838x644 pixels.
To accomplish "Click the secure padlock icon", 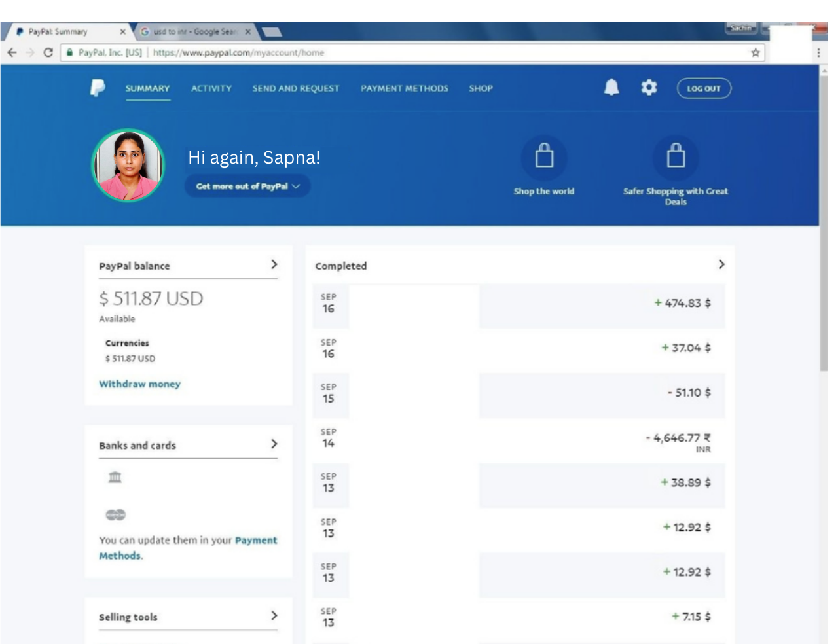I will pos(69,52).
